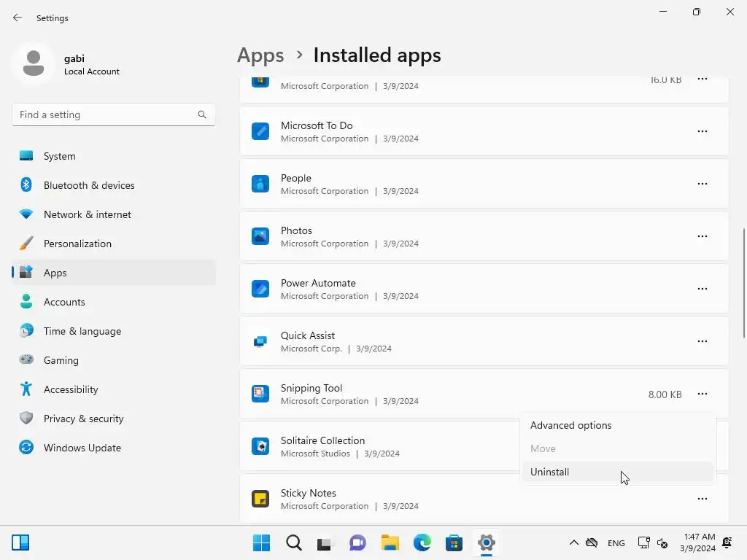Click the Sticky Notes app name
The height and width of the screenshot is (560, 747).
tap(309, 493)
